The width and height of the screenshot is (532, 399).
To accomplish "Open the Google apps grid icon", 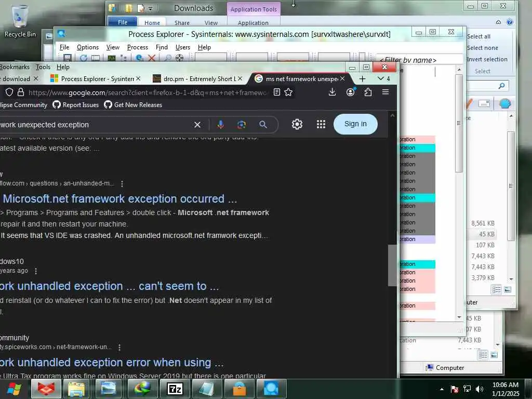I will click(321, 124).
